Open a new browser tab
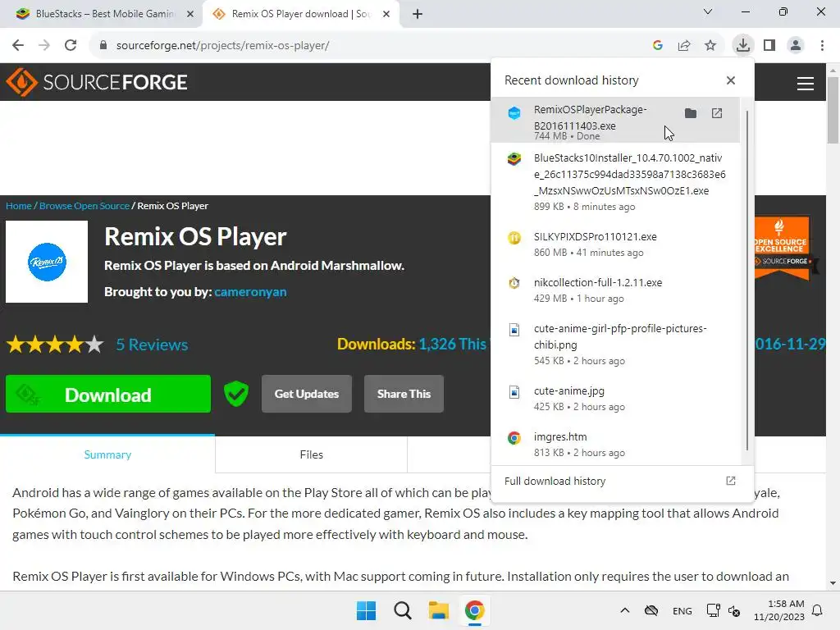The image size is (840, 630). coord(418,15)
